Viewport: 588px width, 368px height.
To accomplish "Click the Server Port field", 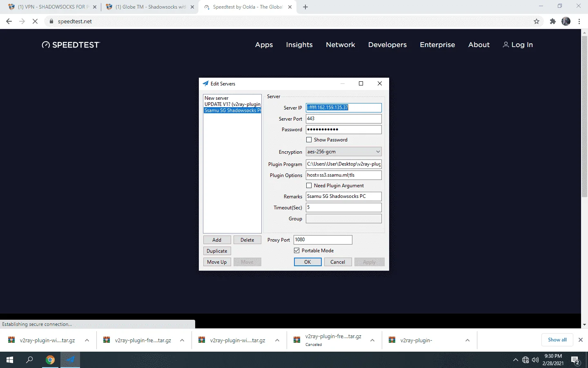I will pos(344,119).
